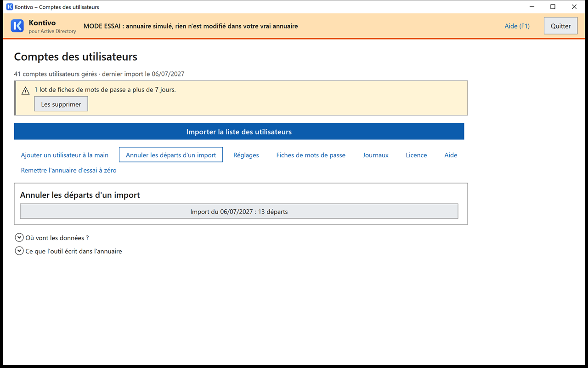The width and height of the screenshot is (588, 368).
Task: Maximize the Kontivo window
Action: tap(553, 7)
